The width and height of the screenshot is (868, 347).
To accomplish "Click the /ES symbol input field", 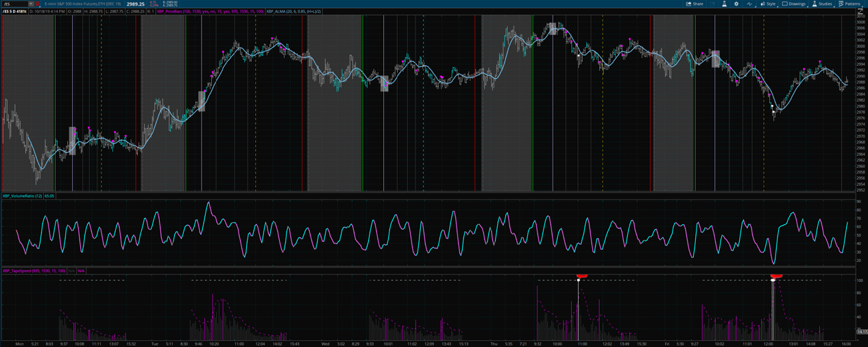I will tap(15, 4).
